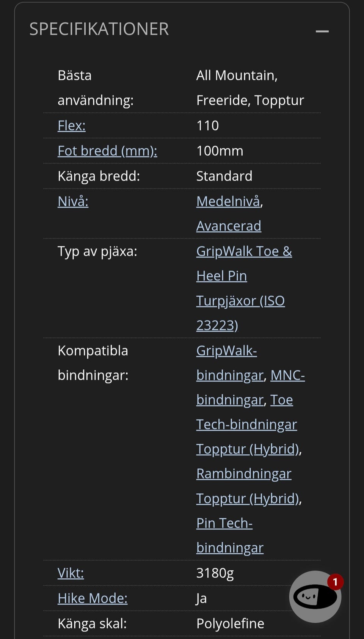Open the Pin Tech-bindningar link
This screenshot has height=639, width=364.
[x=224, y=523]
